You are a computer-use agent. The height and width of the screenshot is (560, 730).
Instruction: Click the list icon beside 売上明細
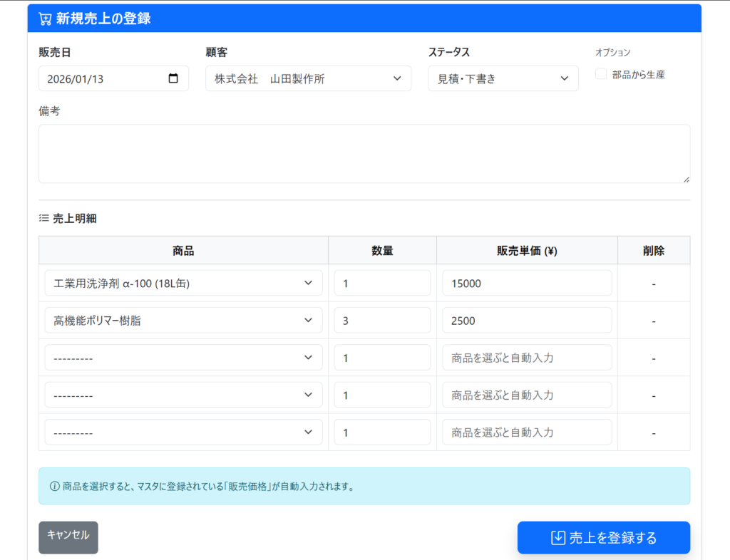[43, 218]
